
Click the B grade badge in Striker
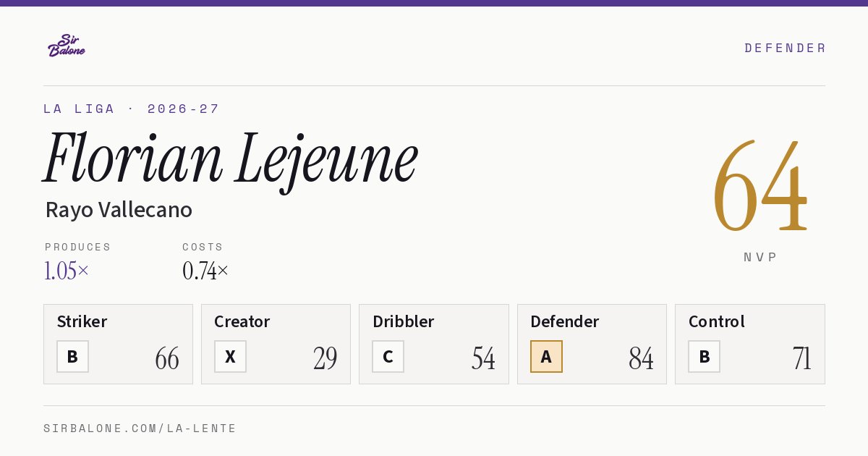(72, 356)
